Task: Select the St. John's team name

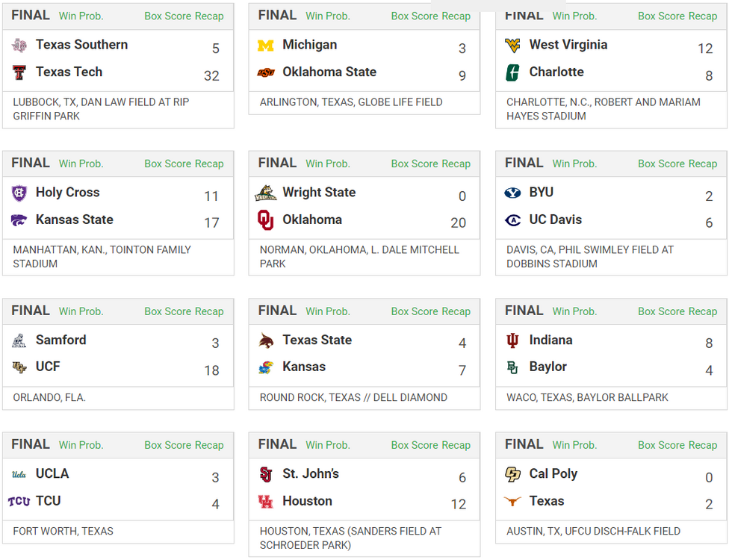Action: coord(311,474)
